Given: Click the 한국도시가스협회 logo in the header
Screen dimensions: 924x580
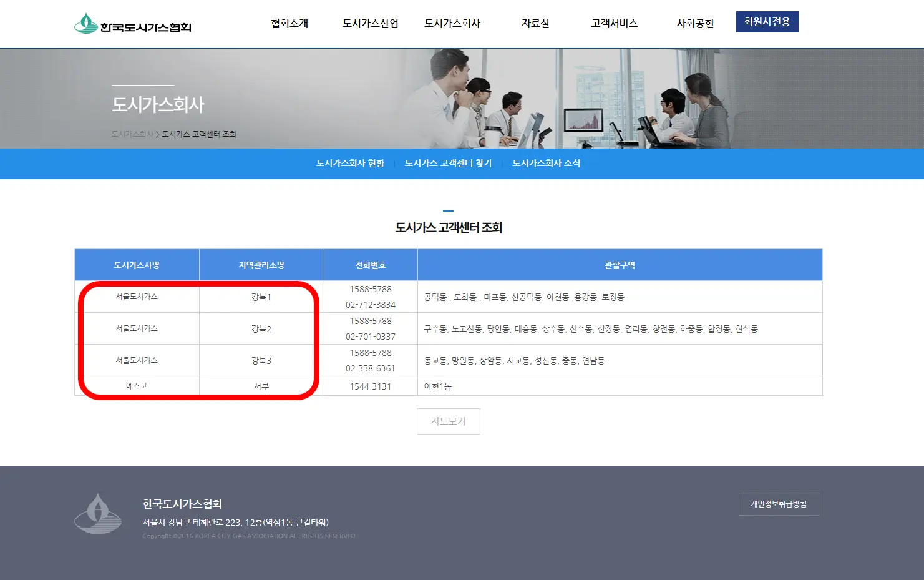Looking at the screenshot, I should pyautogui.click(x=133, y=24).
